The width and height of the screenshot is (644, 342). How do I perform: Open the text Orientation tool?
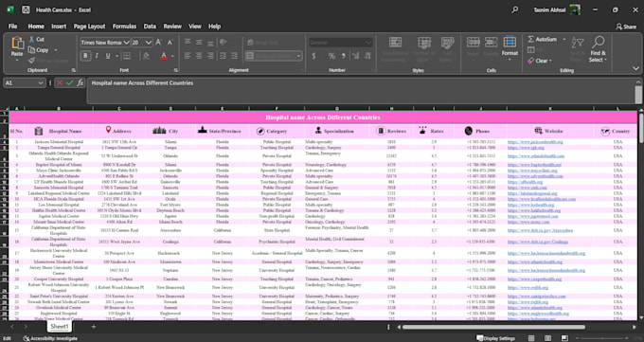[x=223, y=42]
